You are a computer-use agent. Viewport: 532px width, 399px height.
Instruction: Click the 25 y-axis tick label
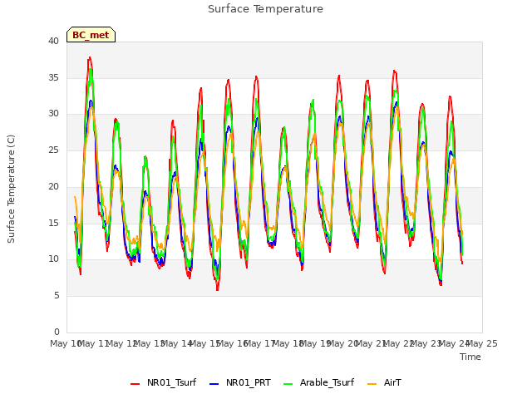click(53, 150)
